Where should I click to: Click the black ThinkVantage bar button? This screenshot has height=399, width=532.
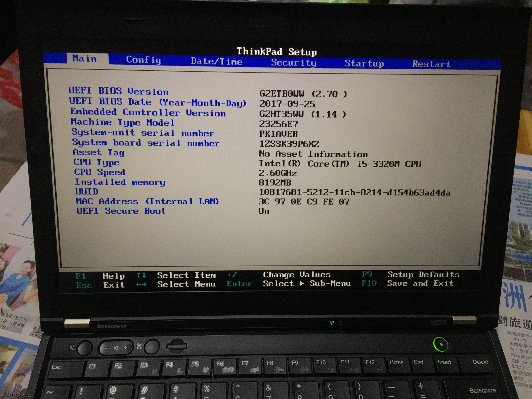[x=177, y=346]
